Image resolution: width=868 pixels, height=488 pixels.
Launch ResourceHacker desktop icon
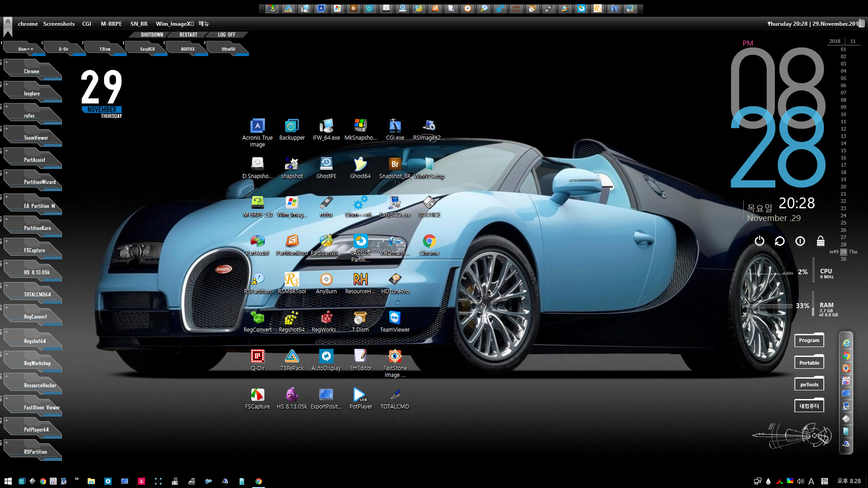pyautogui.click(x=360, y=283)
